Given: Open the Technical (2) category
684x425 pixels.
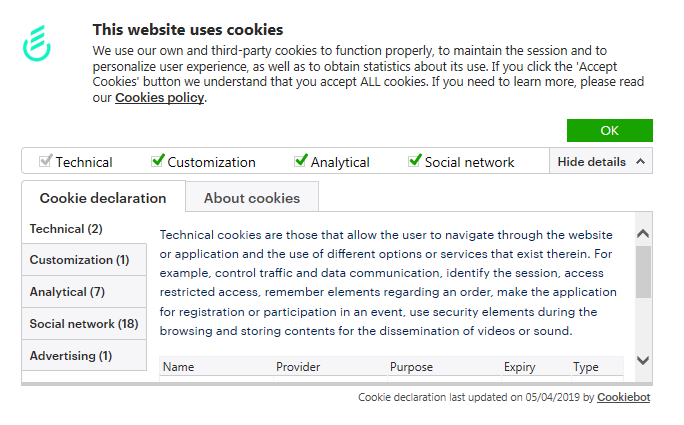Looking at the screenshot, I should pyautogui.click(x=84, y=229).
